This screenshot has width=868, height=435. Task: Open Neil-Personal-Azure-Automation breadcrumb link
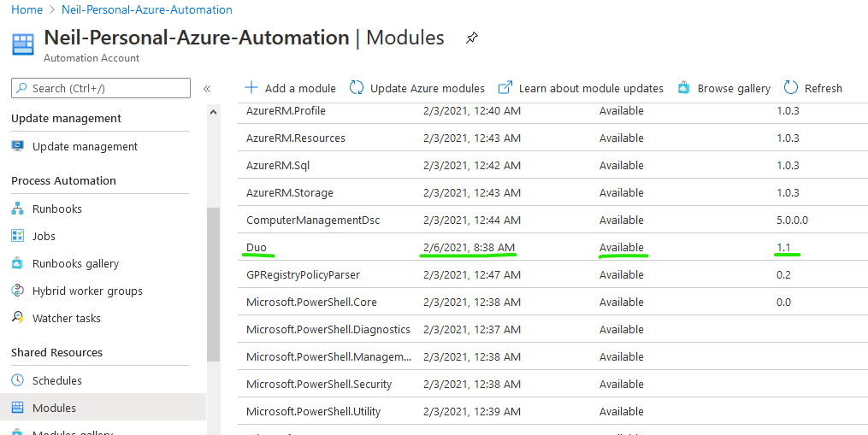coord(147,9)
